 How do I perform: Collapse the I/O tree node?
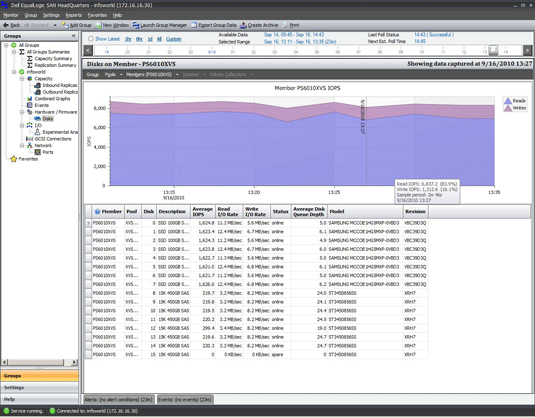pyautogui.click(x=22, y=125)
